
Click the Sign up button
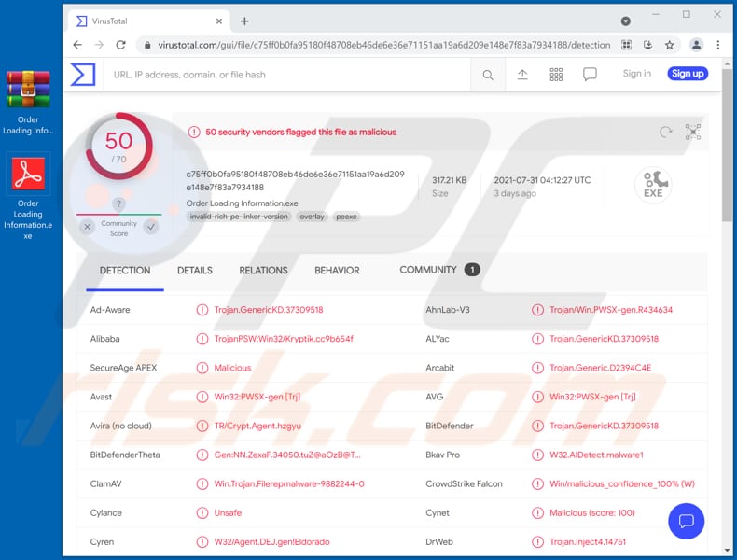(688, 74)
